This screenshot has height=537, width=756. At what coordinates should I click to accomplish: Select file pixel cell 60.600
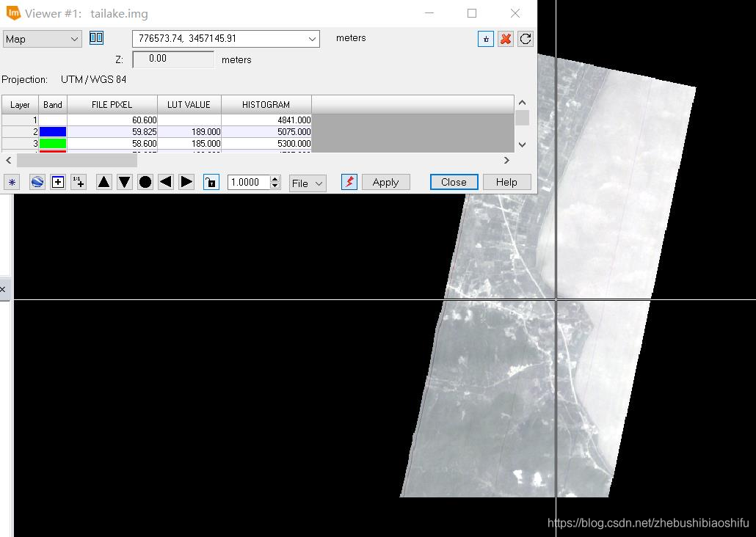click(112, 120)
